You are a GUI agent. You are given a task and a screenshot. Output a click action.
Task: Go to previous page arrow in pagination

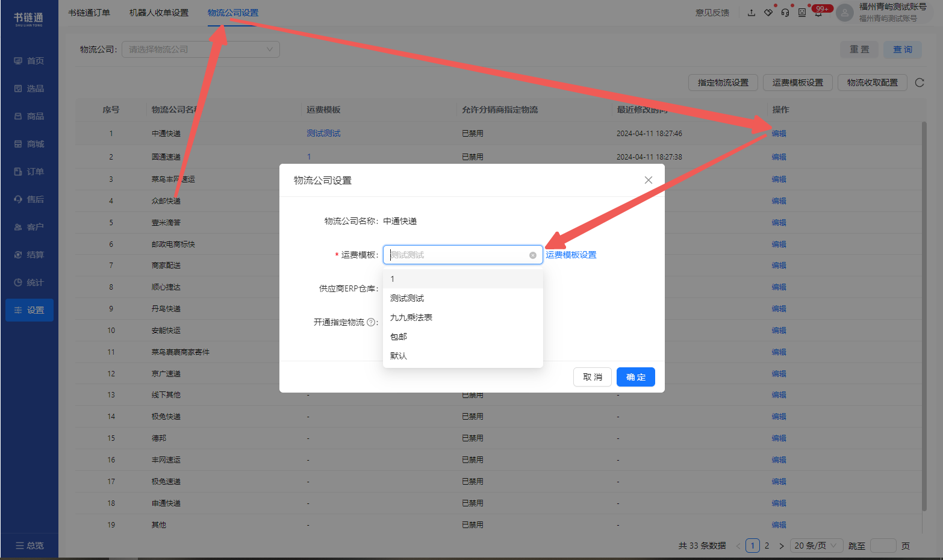pos(738,546)
